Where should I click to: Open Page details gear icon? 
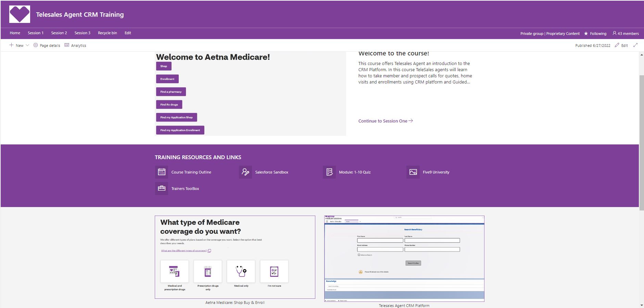click(x=36, y=45)
